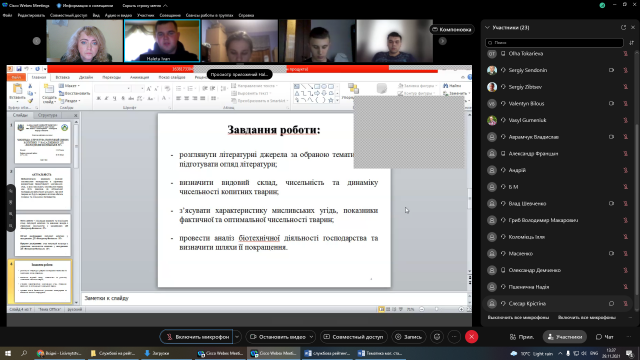The image size is (640, 360).
Task: Click the Совместный доступ share button
Action: [353, 337]
